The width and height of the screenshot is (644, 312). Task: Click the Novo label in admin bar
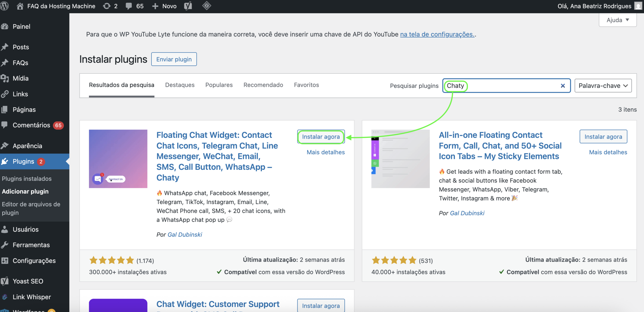click(169, 6)
